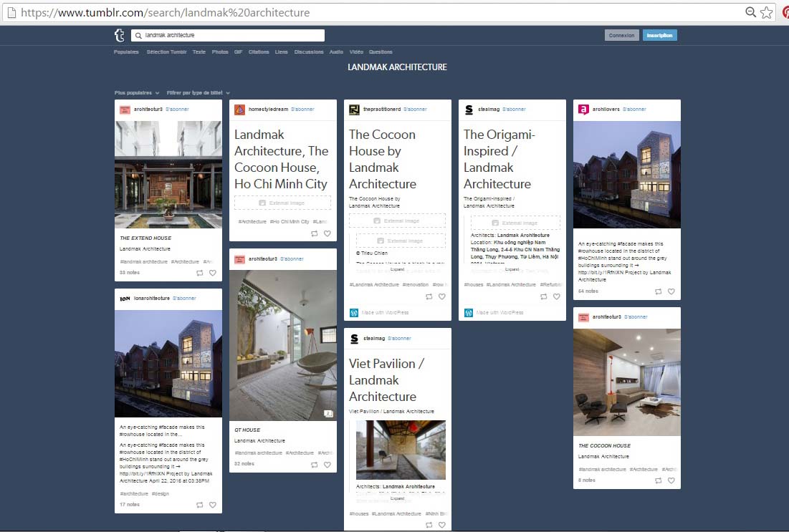Open the Vidéo tab

click(x=356, y=52)
